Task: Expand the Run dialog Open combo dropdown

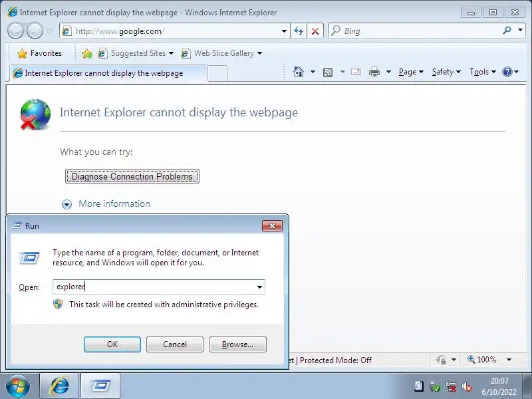Action: click(259, 287)
